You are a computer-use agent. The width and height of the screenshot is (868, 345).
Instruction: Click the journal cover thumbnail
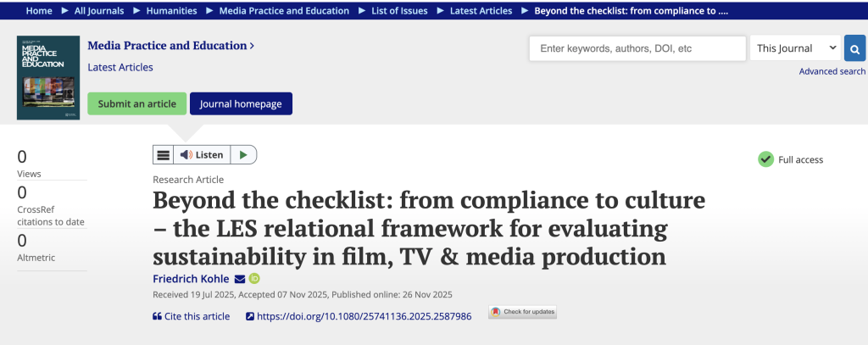coord(48,78)
